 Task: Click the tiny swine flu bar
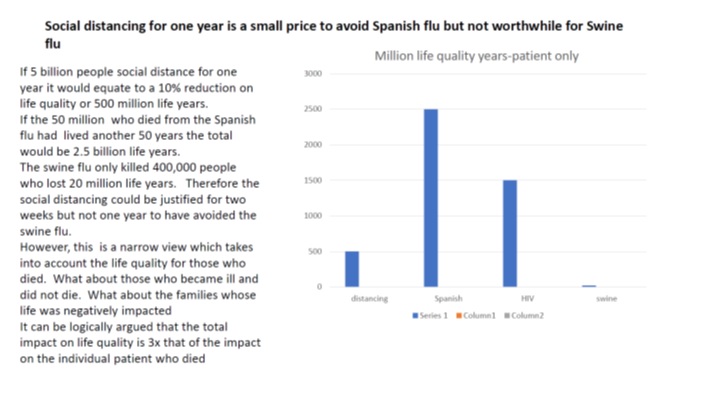pyautogui.click(x=589, y=286)
